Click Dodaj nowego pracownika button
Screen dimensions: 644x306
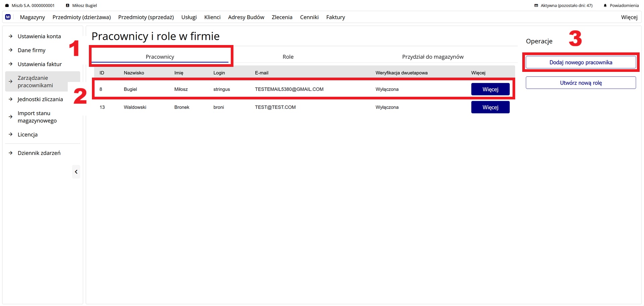(581, 62)
